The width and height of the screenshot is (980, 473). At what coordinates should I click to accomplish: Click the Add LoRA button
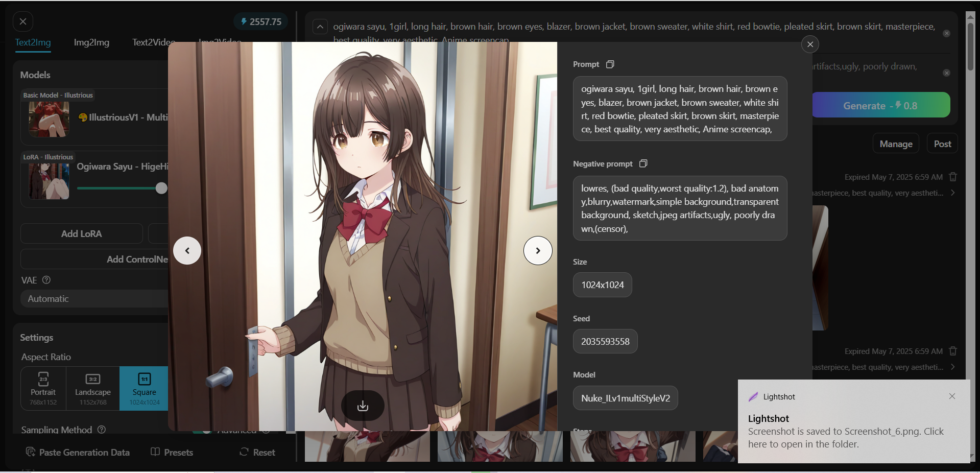pyautogui.click(x=82, y=233)
